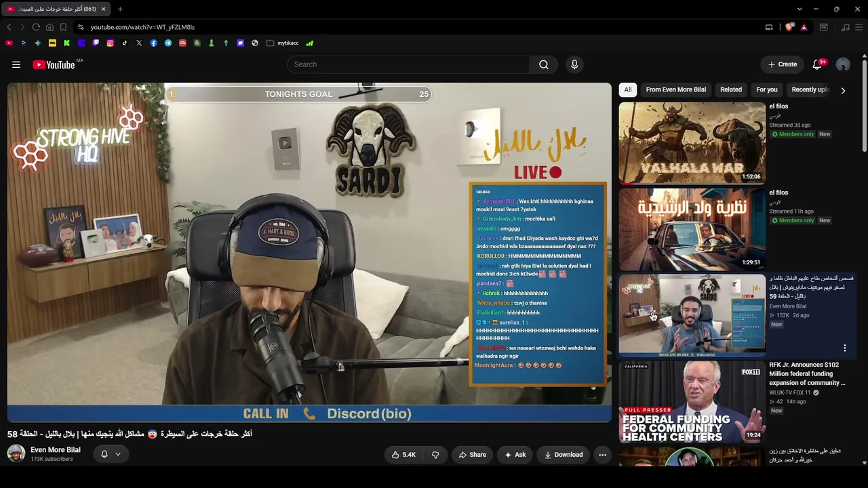Click the search magnifier button
Screen dimensions: 868x488
click(544, 64)
